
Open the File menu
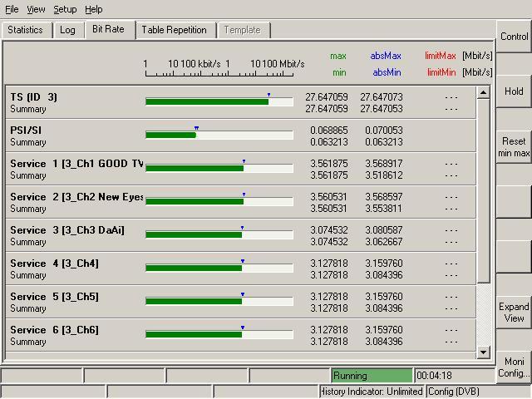[x=12, y=9]
